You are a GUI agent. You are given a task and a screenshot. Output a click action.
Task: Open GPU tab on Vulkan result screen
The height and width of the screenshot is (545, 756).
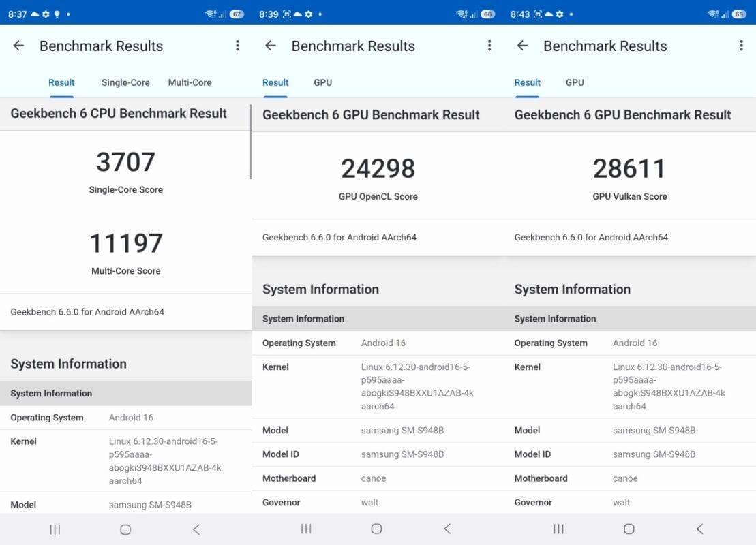(575, 82)
